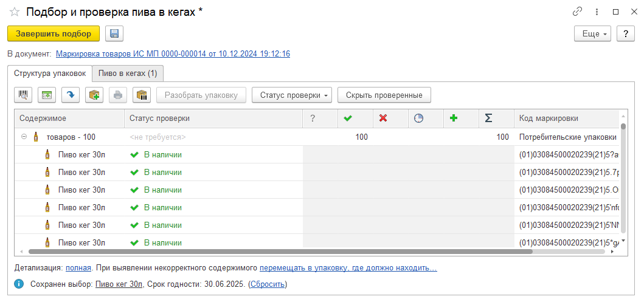Screen dimensions: 644x302
Task: Select '<не требуется>' status cell
Action: pos(213,137)
